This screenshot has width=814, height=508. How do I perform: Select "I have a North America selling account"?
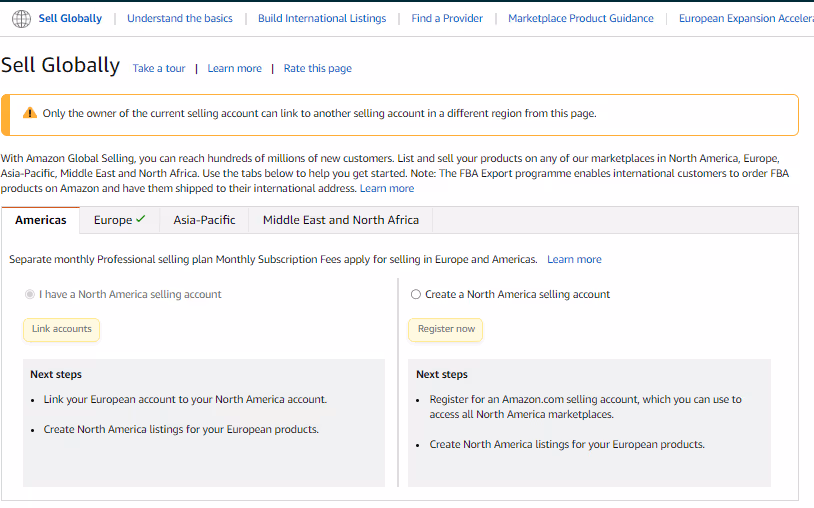(x=29, y=295)
